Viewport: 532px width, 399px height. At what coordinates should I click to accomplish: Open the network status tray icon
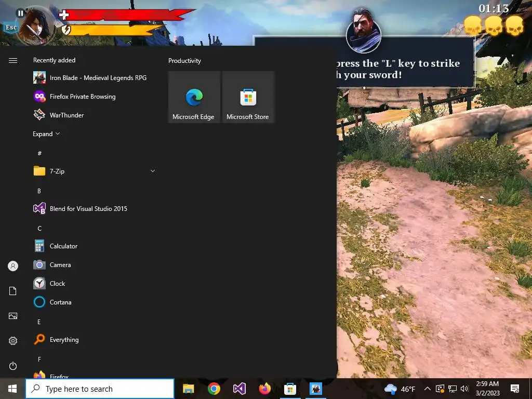pyautogui.click(x=453, y=389)
